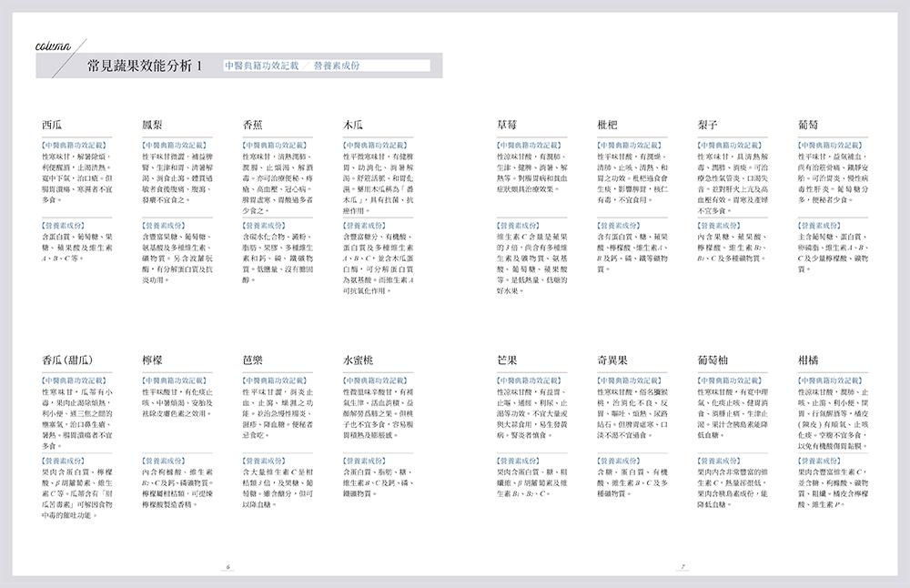The image size is (910, 588).
Task: Click page number 7 at the bottom
Action: (682, 567)
